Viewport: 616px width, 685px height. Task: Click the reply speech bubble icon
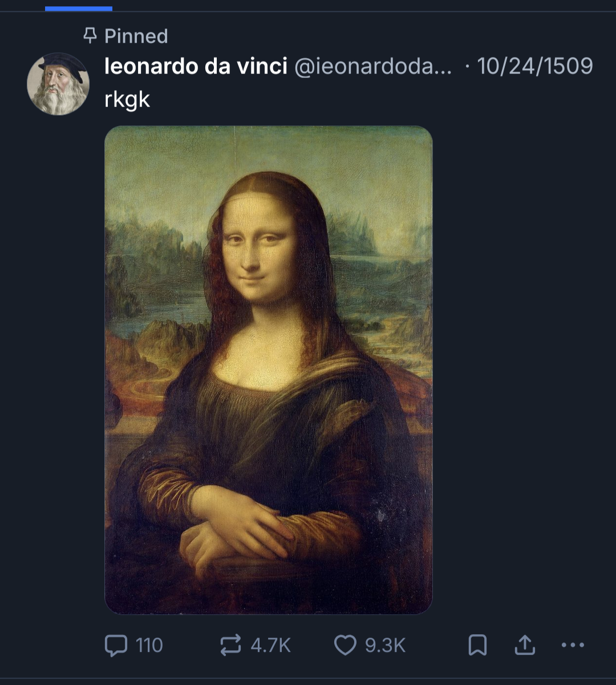coord(116,645)
